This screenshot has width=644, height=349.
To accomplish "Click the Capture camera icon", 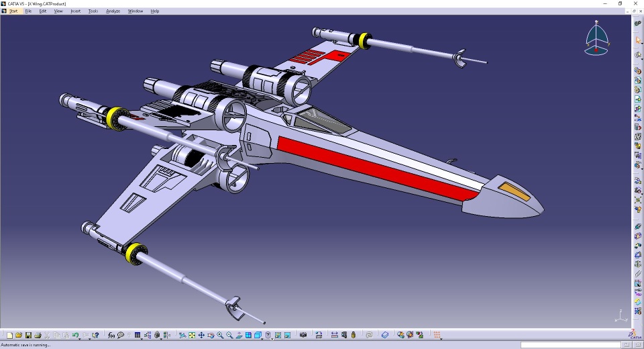I will 303,335.
